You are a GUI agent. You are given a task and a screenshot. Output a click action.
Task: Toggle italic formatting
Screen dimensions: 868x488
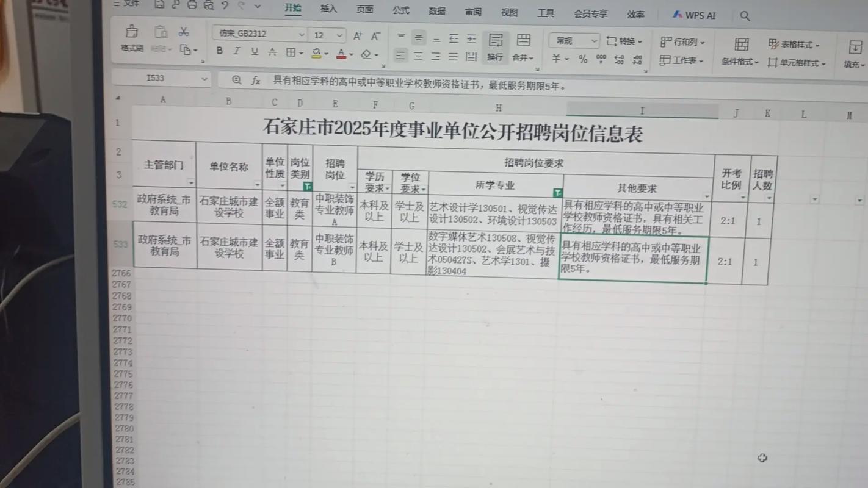coord(237,51)
